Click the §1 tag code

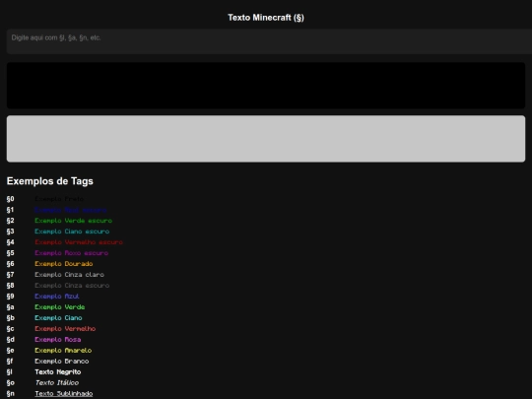click(10, 210)
